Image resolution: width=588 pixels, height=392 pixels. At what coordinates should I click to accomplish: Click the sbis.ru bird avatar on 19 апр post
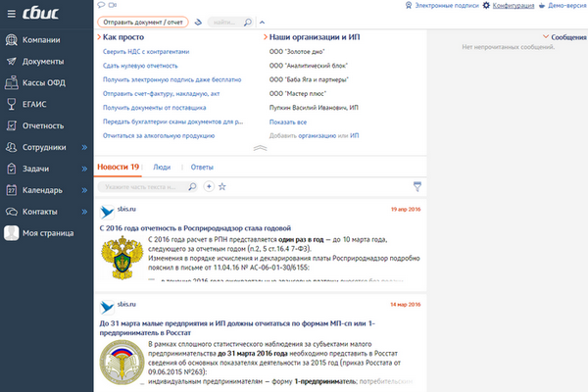point(107,212)
